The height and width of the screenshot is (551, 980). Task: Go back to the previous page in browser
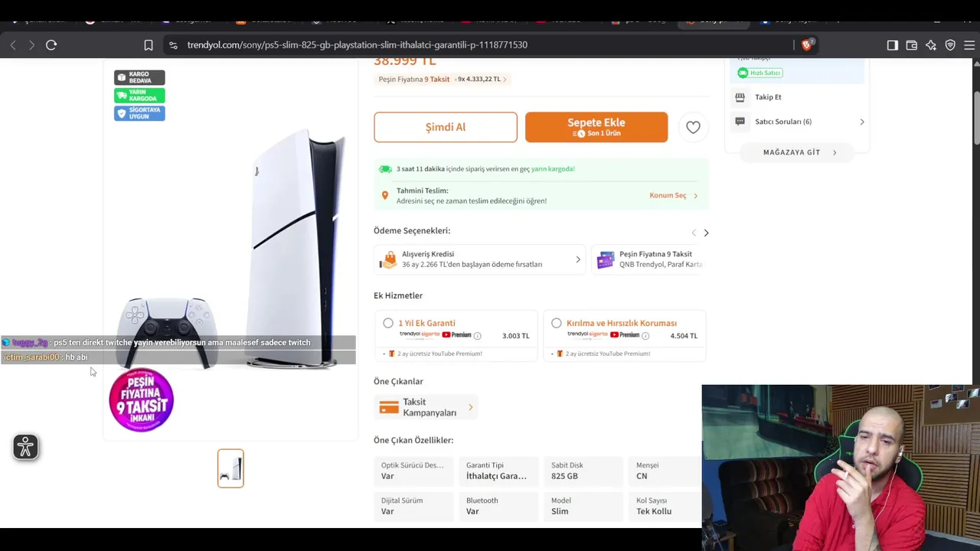coord(13,45)
